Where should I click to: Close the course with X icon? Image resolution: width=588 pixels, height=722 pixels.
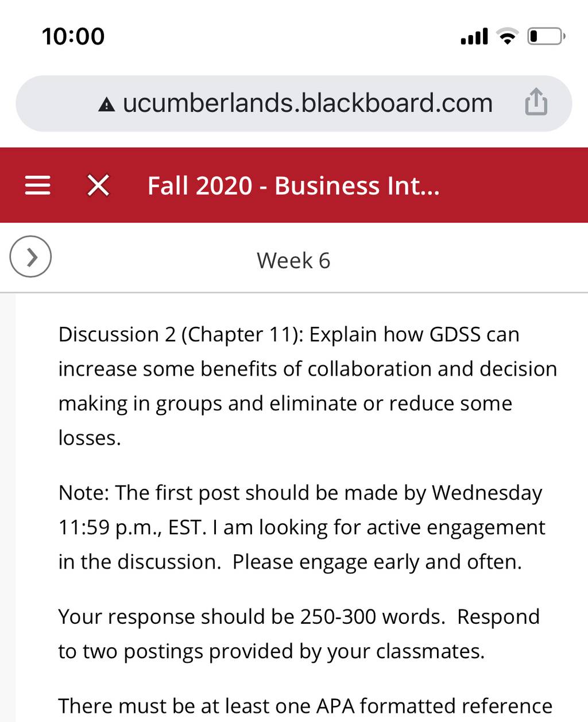tap(98, 186)
